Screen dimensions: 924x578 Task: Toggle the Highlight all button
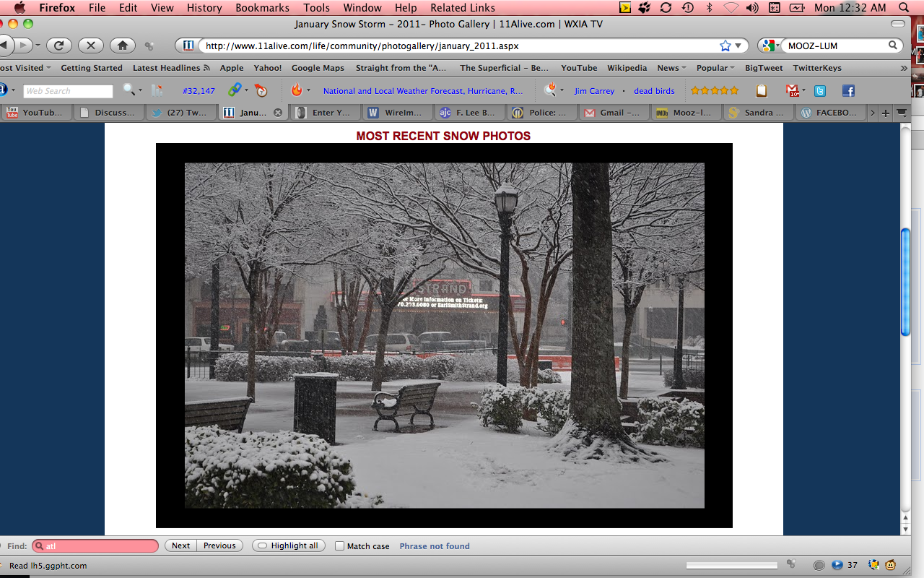[x=288, y=545]
